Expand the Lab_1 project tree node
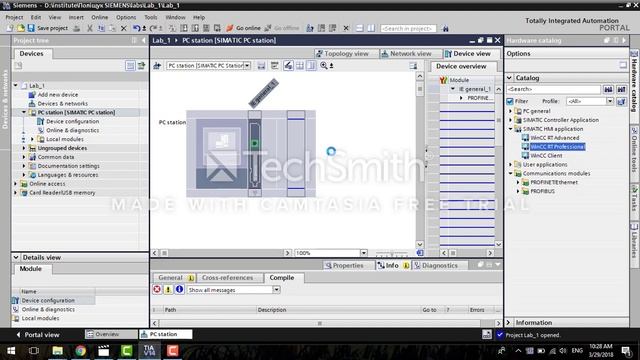This screenshot has height=360, width=640. (16, 85)
